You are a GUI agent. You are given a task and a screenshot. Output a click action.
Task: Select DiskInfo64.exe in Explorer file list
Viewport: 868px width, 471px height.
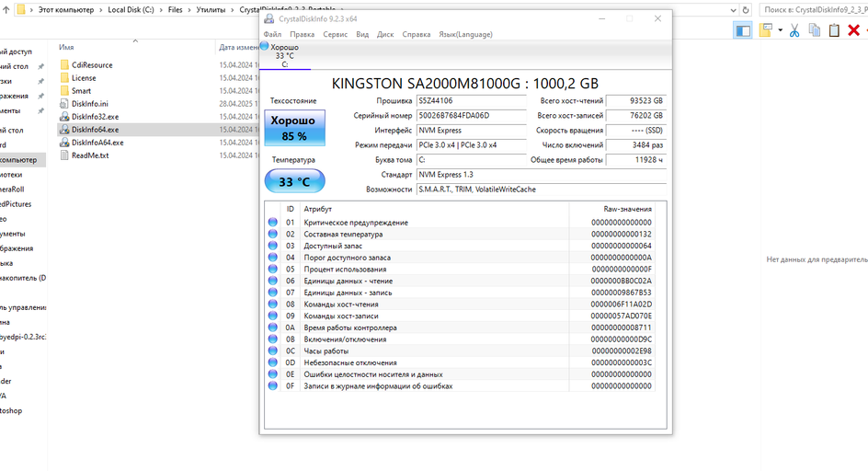(95, 130)
